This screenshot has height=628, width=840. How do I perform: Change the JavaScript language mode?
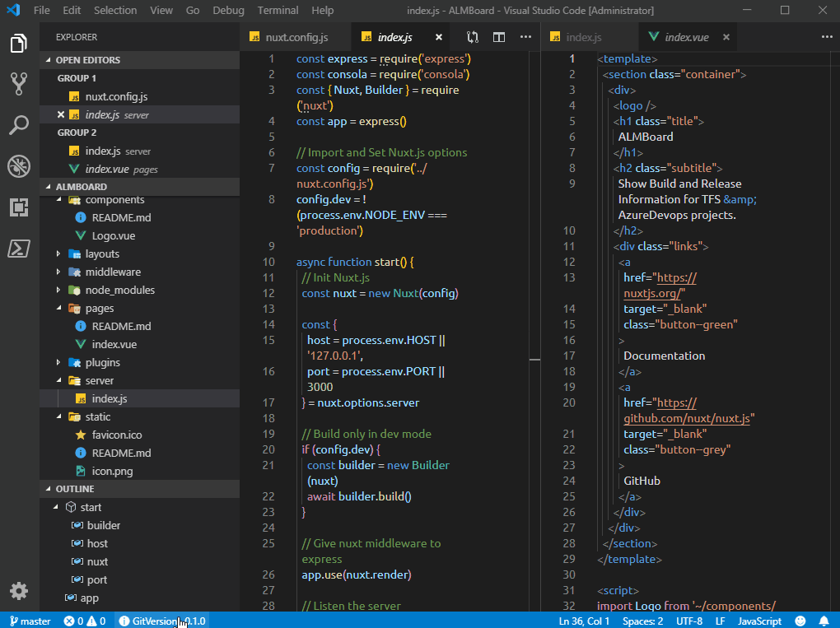click(759, 621)
